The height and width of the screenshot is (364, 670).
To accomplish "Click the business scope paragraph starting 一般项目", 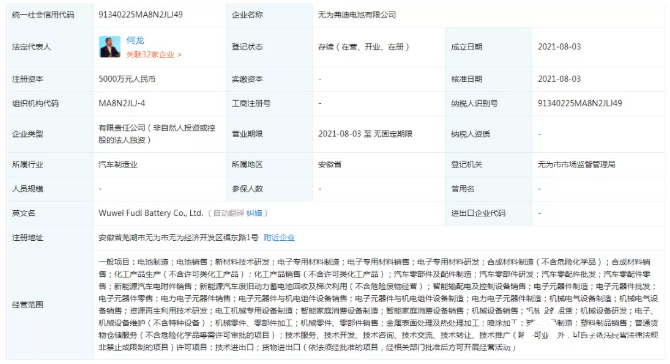I will tap(378, 305).
